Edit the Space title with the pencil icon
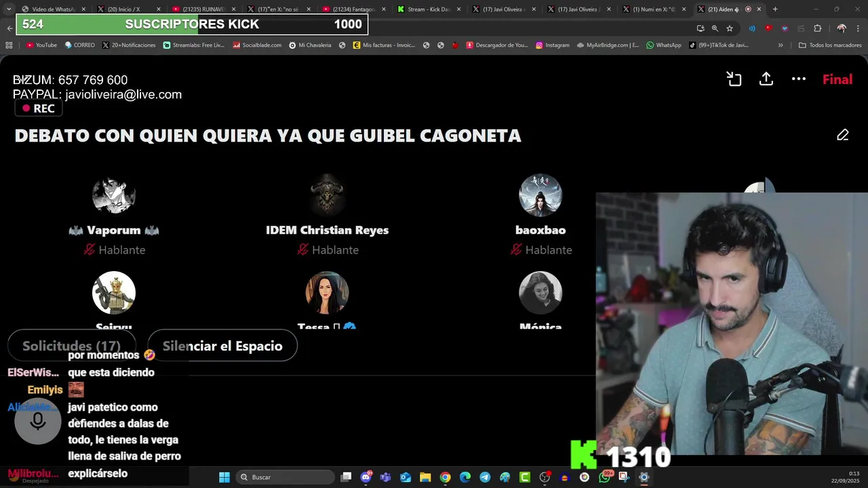The height and width of the screenshot is (488, 868). [x=843, y=135]
